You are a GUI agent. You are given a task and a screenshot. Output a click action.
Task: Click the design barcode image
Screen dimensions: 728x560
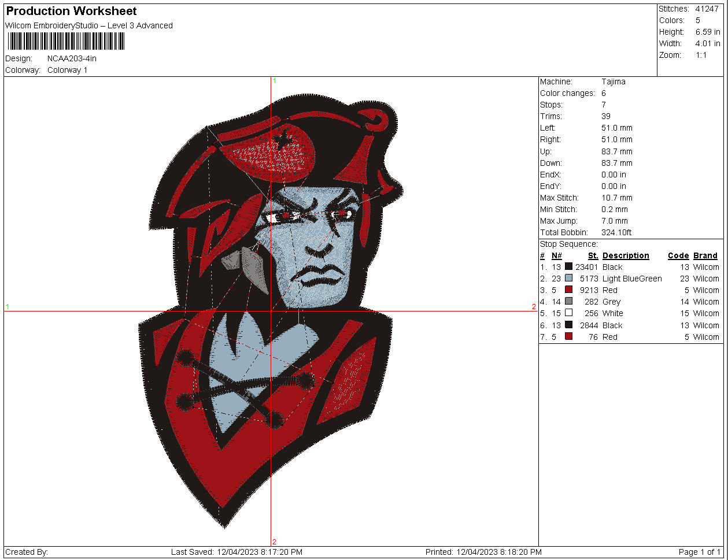65,40
